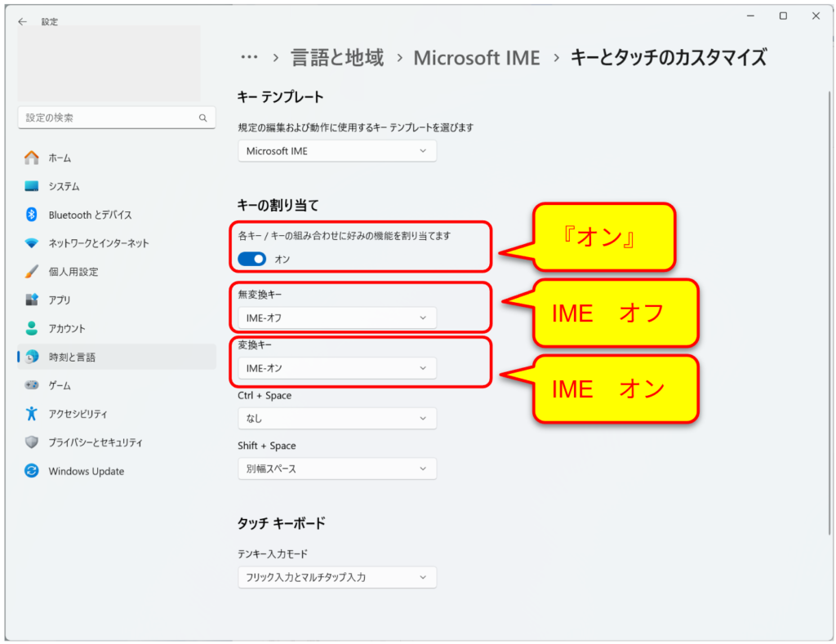Go to ホーム in the sidebar
The width and height of the screenshot is (836, 644).
click(x=117, y=158)
